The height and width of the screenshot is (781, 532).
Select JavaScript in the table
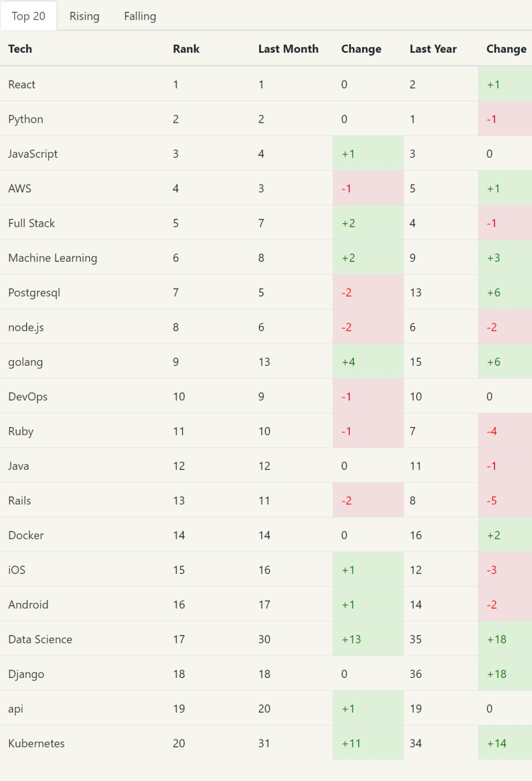point(33,154)
